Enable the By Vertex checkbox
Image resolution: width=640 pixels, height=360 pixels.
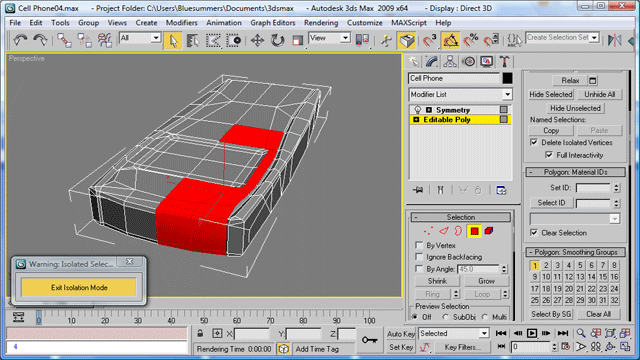[x=419, y=245]
